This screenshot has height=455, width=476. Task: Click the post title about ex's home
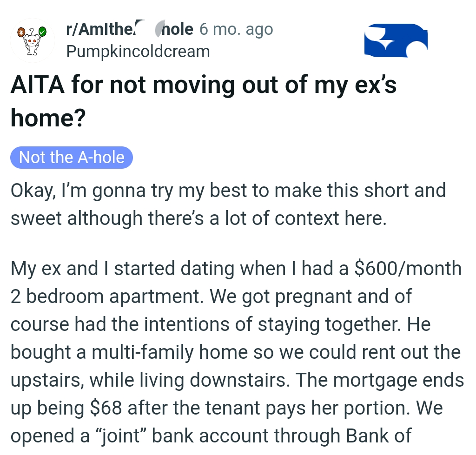pyautogui.click(x=205, y=100)
